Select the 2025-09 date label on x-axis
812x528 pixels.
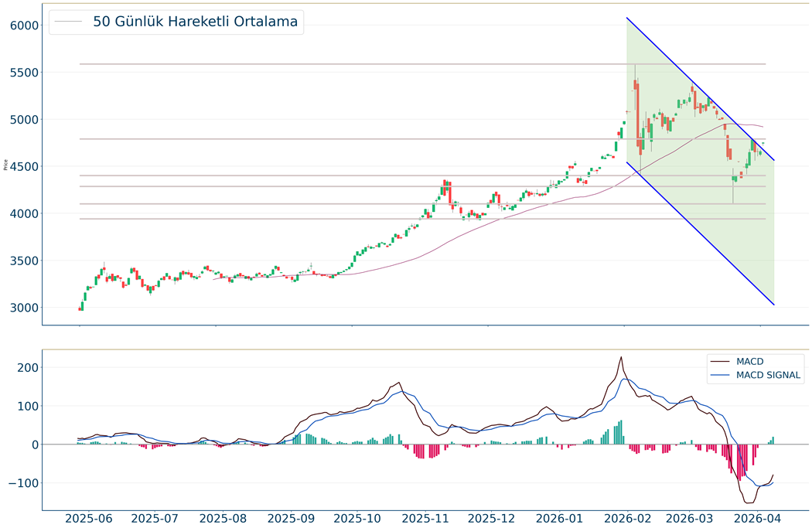click(291, 518)
